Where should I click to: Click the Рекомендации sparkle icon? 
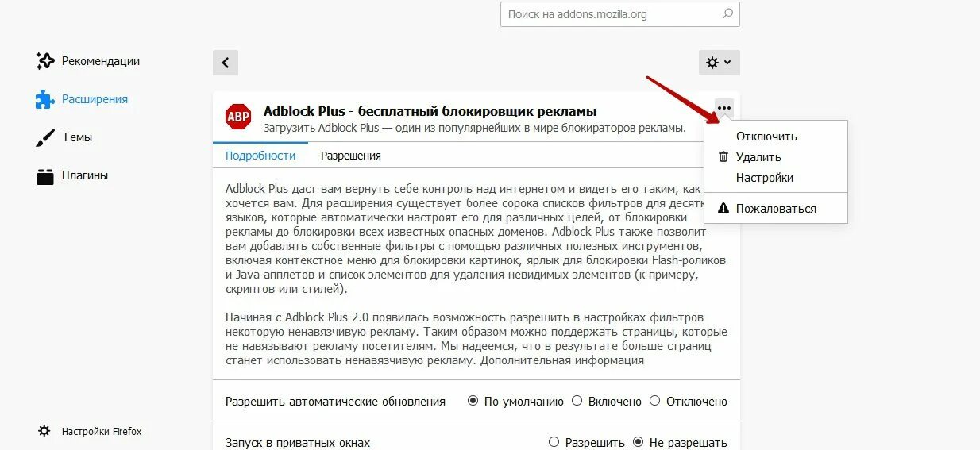click(45, 61)
